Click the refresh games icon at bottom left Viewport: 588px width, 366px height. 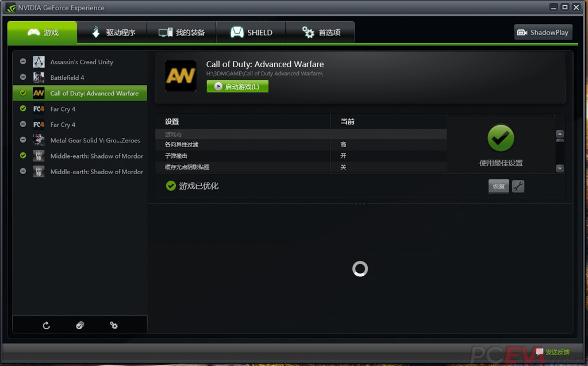coord(46,326)
